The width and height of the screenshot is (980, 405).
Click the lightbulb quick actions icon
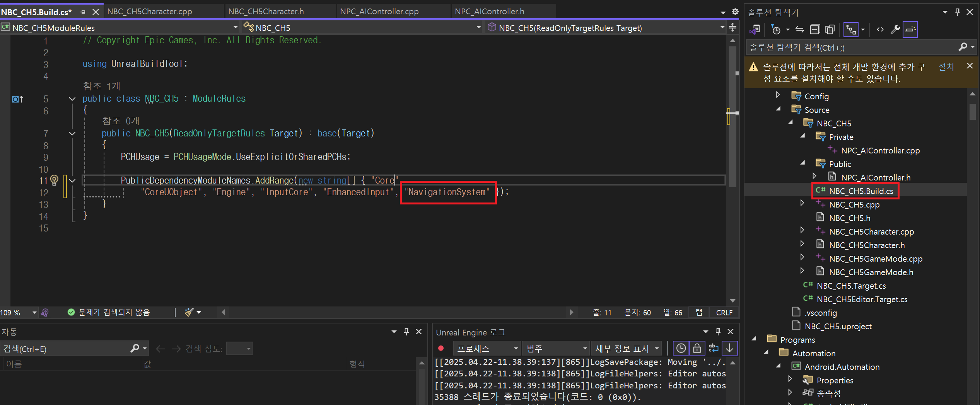[54, 180]
